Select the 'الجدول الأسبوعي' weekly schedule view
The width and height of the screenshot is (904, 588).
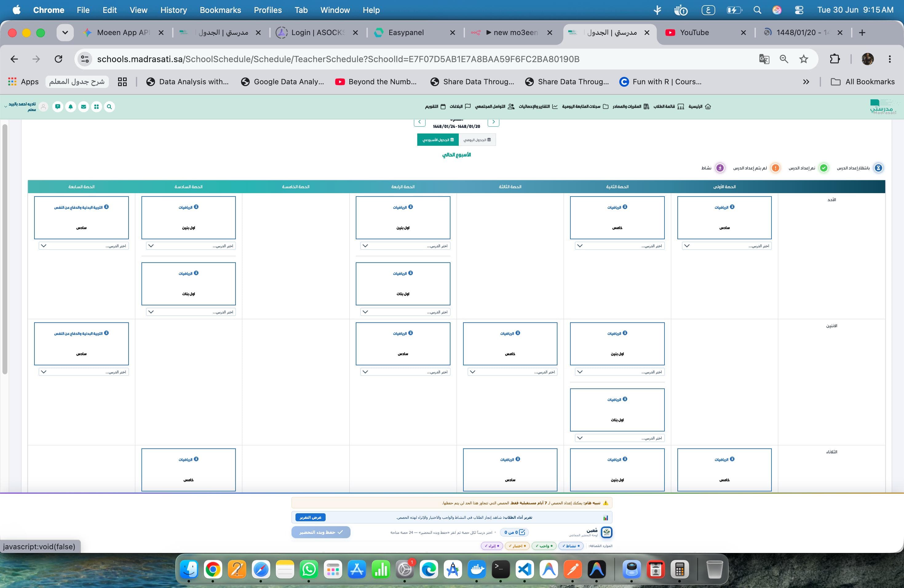tap(438, 140)
